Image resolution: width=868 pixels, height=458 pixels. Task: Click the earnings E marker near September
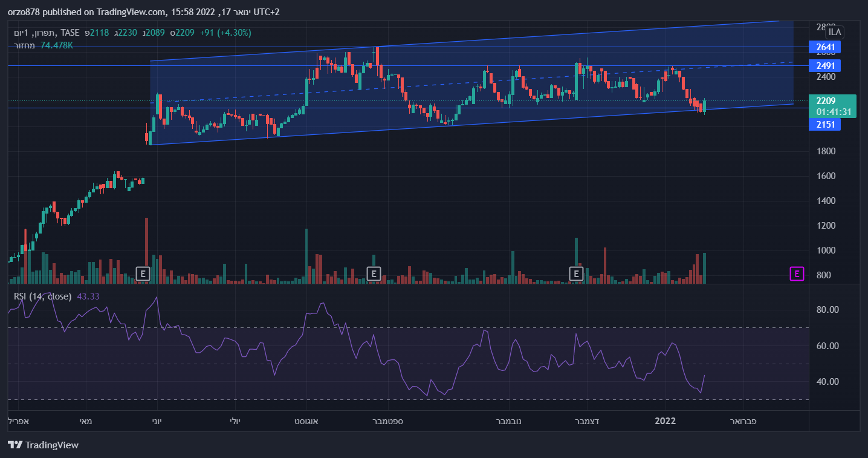pyautogui.click(x=374, y=273)
